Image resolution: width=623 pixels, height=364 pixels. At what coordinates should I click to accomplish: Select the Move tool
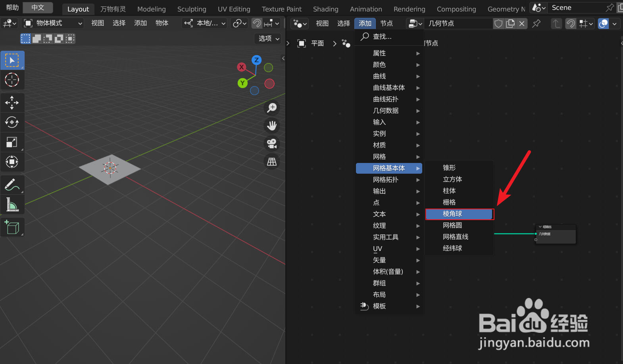(x=12, y=103)
